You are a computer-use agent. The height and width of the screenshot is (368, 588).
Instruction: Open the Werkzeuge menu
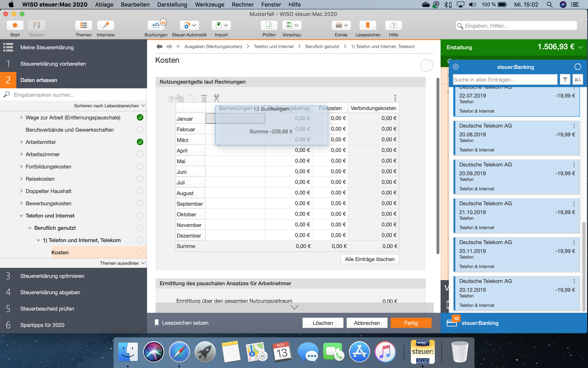point(209,4)
